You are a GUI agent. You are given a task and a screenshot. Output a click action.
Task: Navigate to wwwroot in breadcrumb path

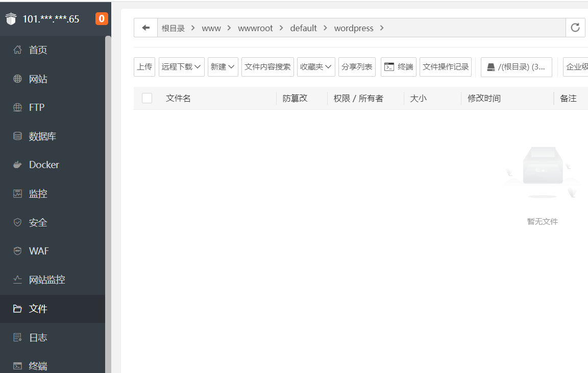255,28
